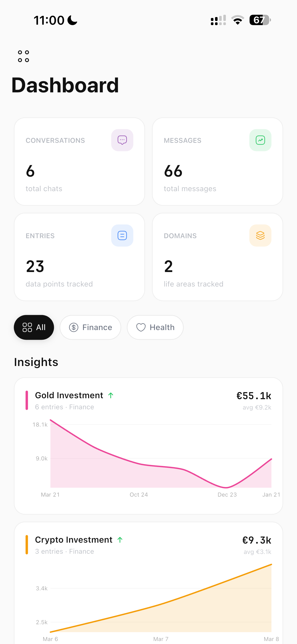
Task: Tap the green up arrow beside Gold Investment
Action: coord(111,395)
